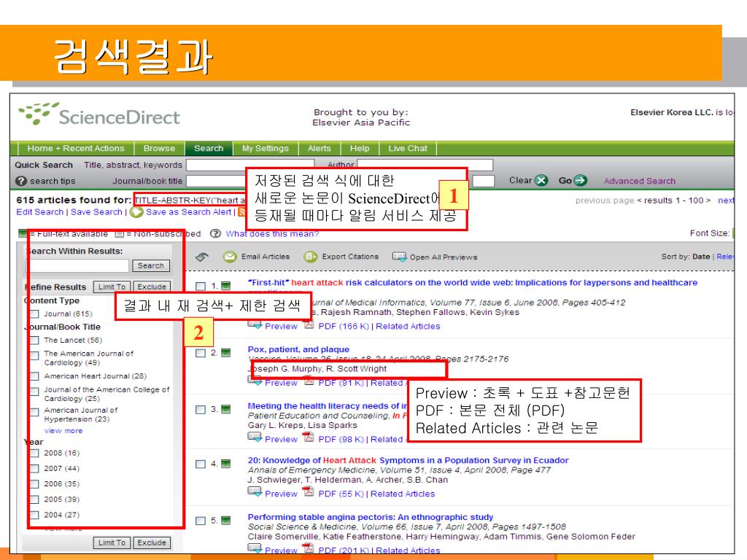The height and width of the screenshot is (560, 747).
Task: Open the Browse tab
Action: pos(159,148)
